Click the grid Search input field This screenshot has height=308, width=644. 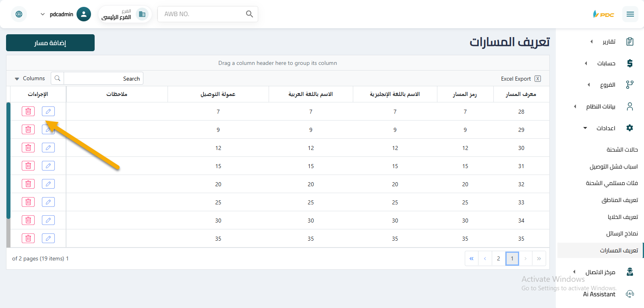coord(103,79)
